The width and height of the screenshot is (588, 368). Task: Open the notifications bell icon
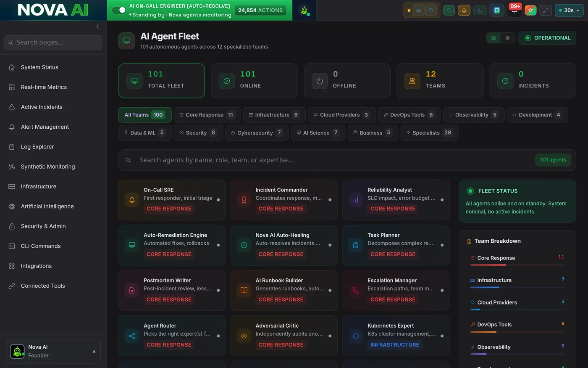(x=464, y=11)
